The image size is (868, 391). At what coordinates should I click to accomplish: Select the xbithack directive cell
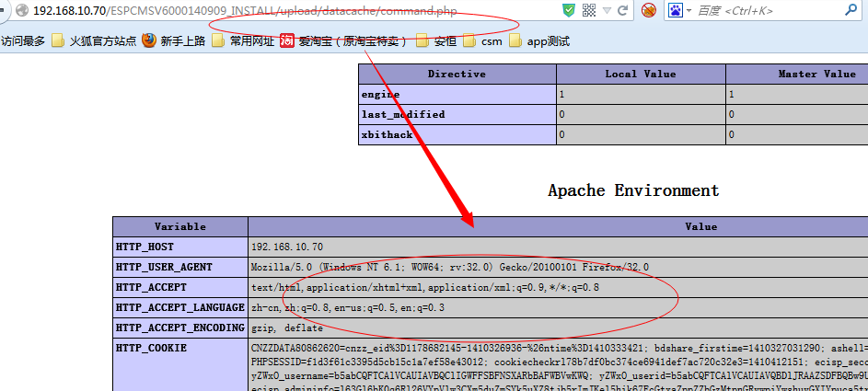(x=457, y=135)
